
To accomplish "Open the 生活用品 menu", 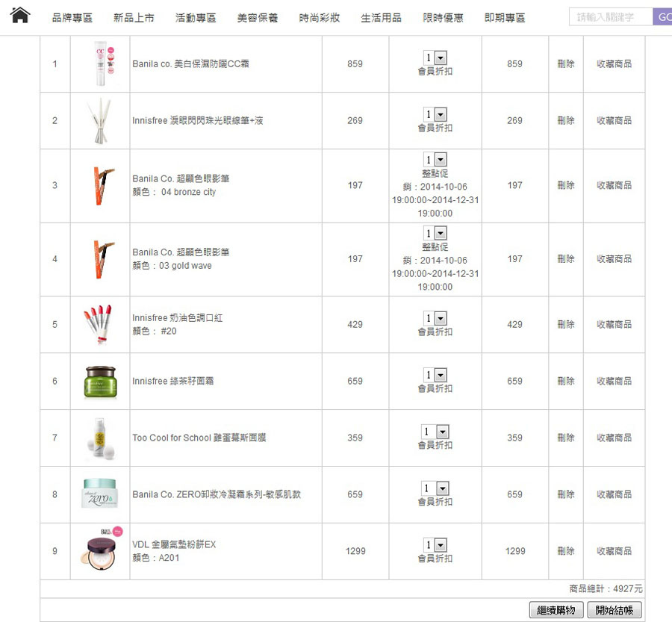I will pos(381,18).
